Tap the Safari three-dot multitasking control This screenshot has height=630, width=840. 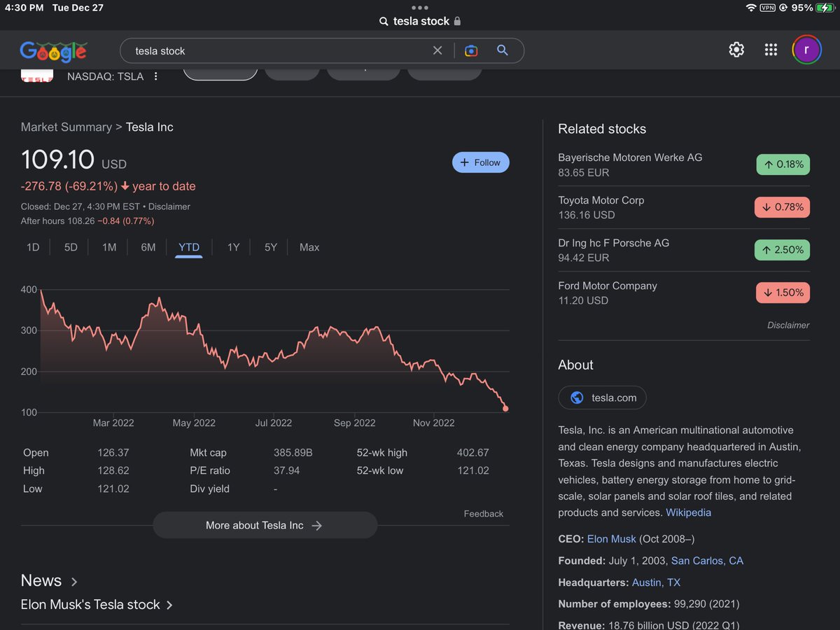(420, 8)
